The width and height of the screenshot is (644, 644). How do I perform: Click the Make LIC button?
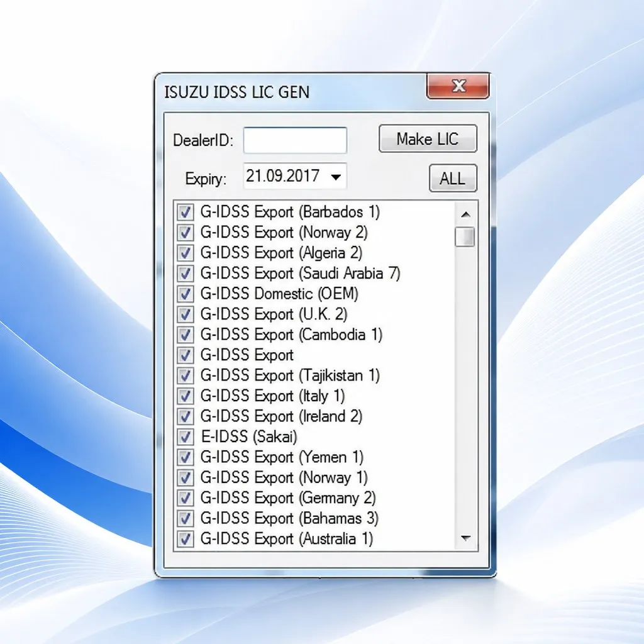(428, 139)
